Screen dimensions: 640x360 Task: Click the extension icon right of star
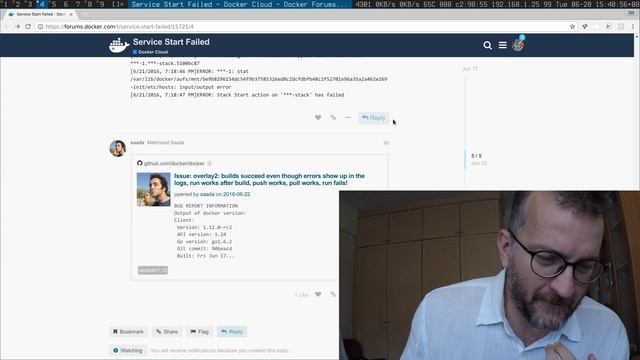(x=585, y=27)
